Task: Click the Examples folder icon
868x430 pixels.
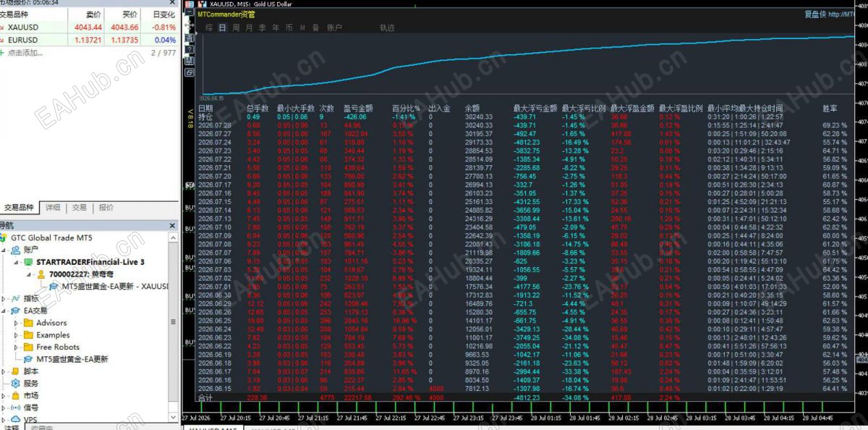Action: [x=28, y=335]
